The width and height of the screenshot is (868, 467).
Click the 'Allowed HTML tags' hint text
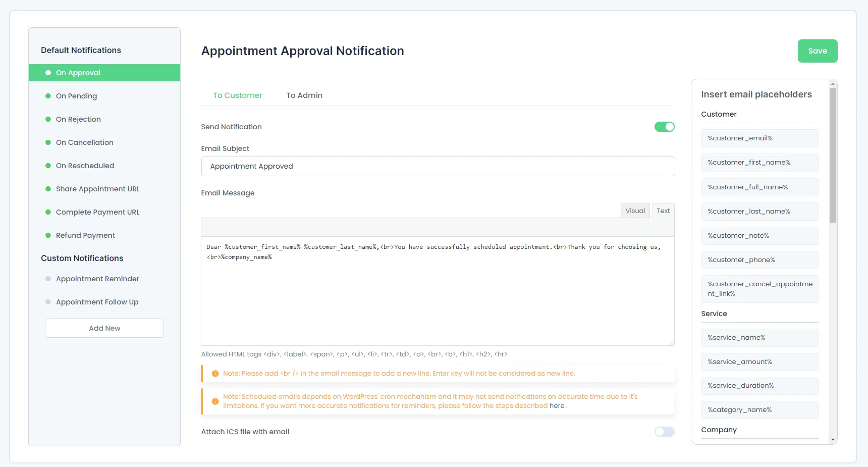(354, 354)
